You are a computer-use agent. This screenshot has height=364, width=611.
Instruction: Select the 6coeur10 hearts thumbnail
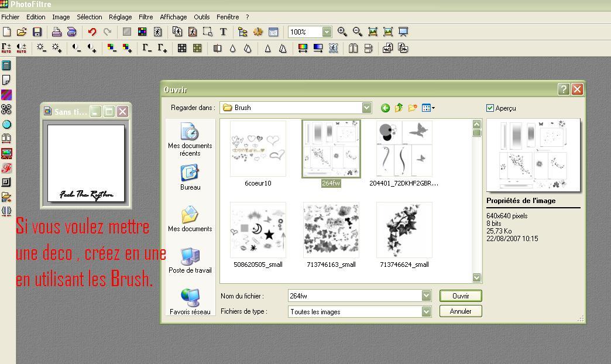click(x=258, y=149)
